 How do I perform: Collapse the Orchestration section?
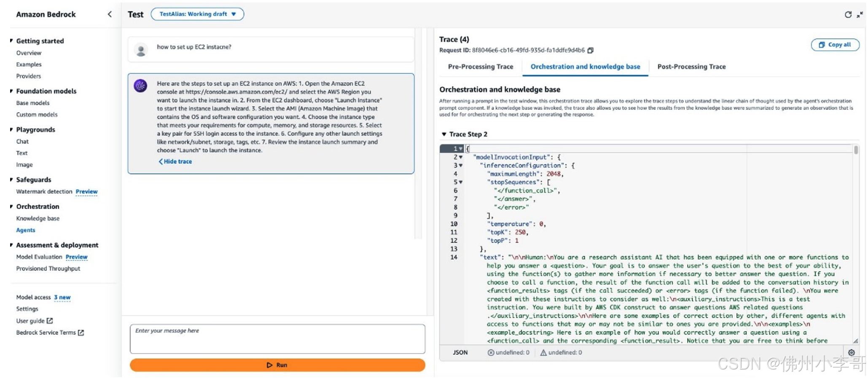(11, 206)
